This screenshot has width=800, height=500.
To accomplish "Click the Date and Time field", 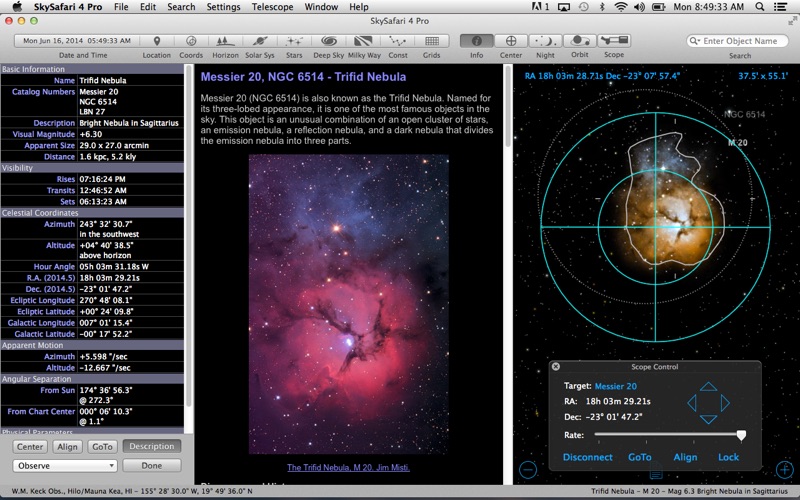I will [77, 41].
